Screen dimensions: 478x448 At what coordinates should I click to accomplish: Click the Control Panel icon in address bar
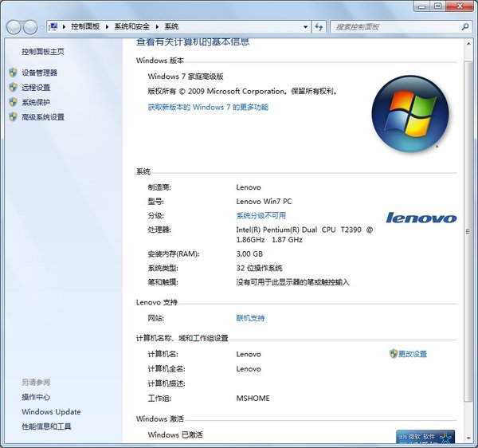coord(53,27)
